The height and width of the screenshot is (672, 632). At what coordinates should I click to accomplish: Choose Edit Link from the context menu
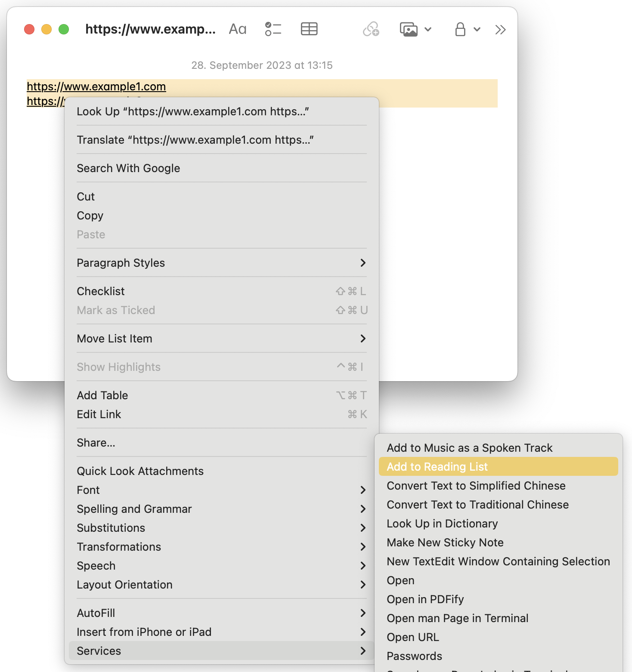point(99,414)
